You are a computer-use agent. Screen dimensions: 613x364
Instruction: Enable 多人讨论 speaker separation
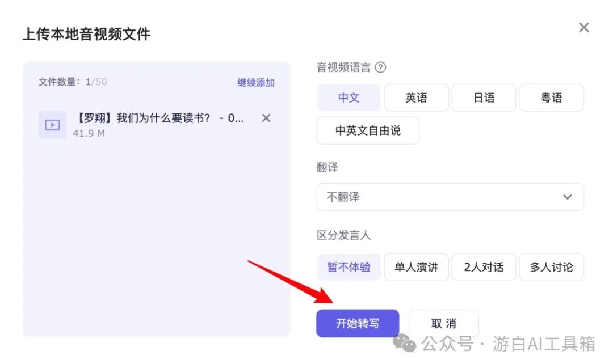coord(551,267)
